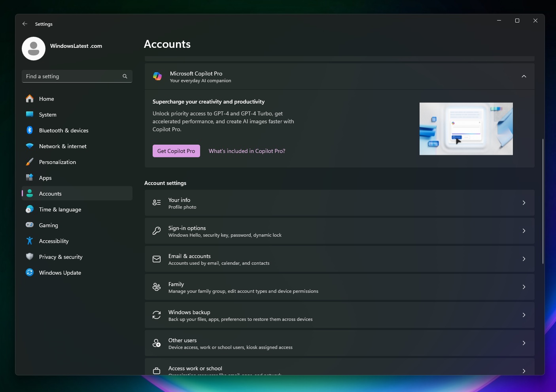The image size is (556, 392).
Task: Click Get Copilot Pro button
Action: tap(176, 151)
